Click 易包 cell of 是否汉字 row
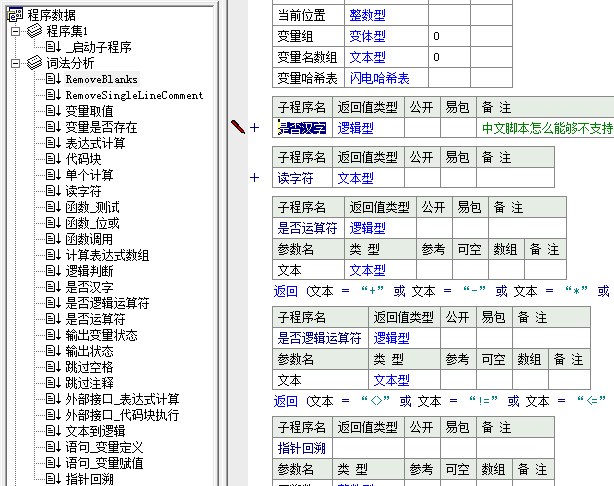 point(458,128)
